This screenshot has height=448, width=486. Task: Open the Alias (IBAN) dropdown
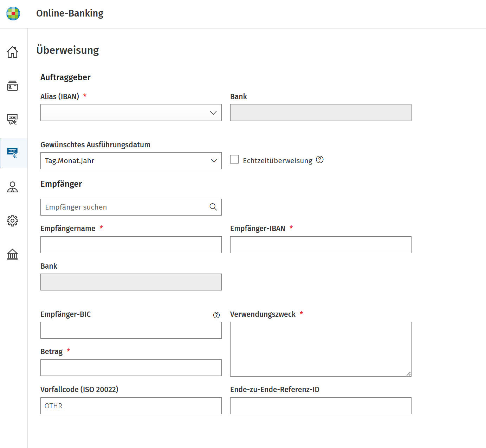(131, 113)
